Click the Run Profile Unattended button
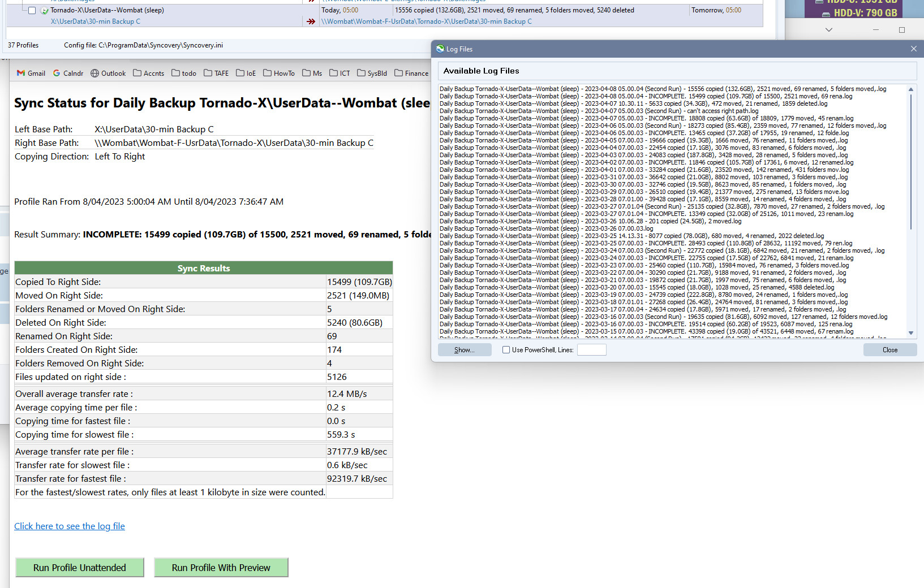Image resolution: width=924 pixels, height=588 pixels. coord(80,568)
